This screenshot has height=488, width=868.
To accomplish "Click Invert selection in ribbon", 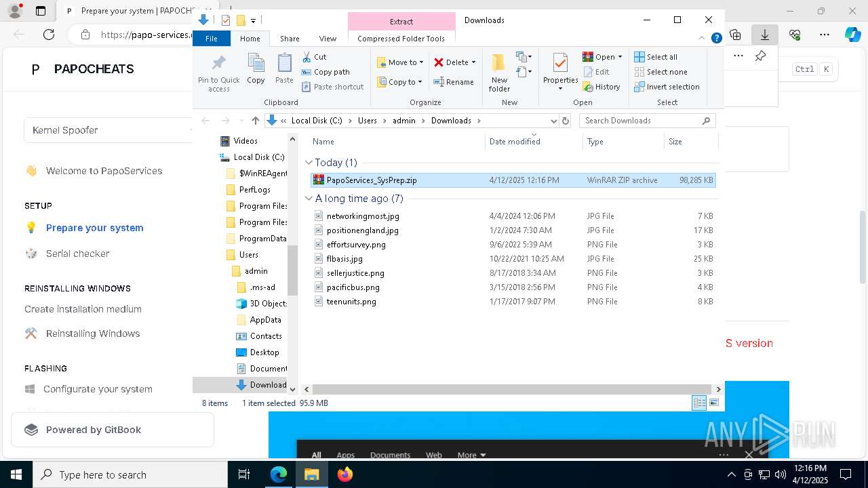I will (x=667, y=87).
